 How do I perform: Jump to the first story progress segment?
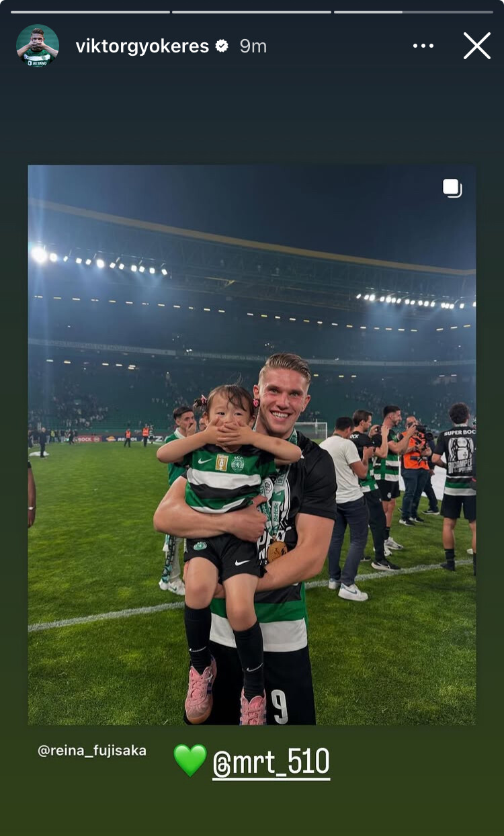[90, 11]
